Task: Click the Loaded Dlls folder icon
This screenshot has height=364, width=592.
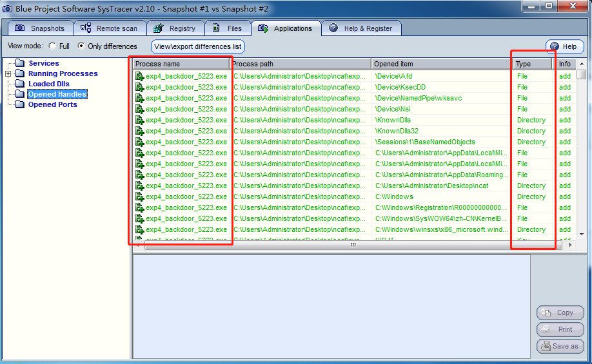Action: coord(19,83)
